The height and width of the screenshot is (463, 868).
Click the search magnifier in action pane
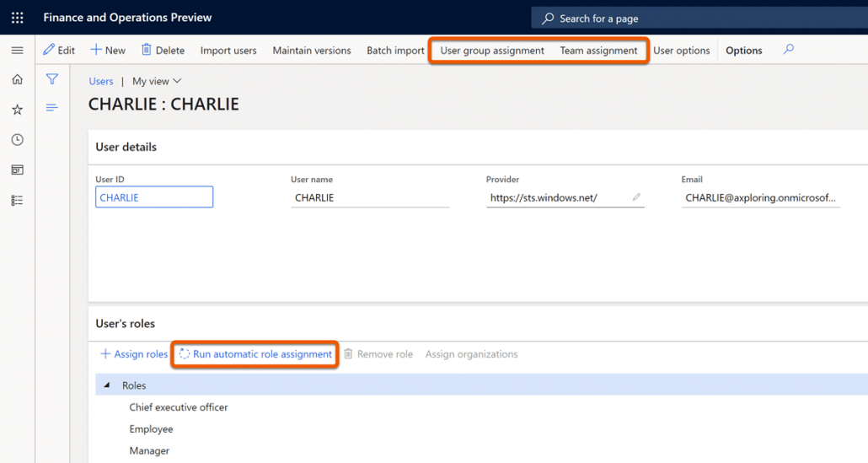788,50
